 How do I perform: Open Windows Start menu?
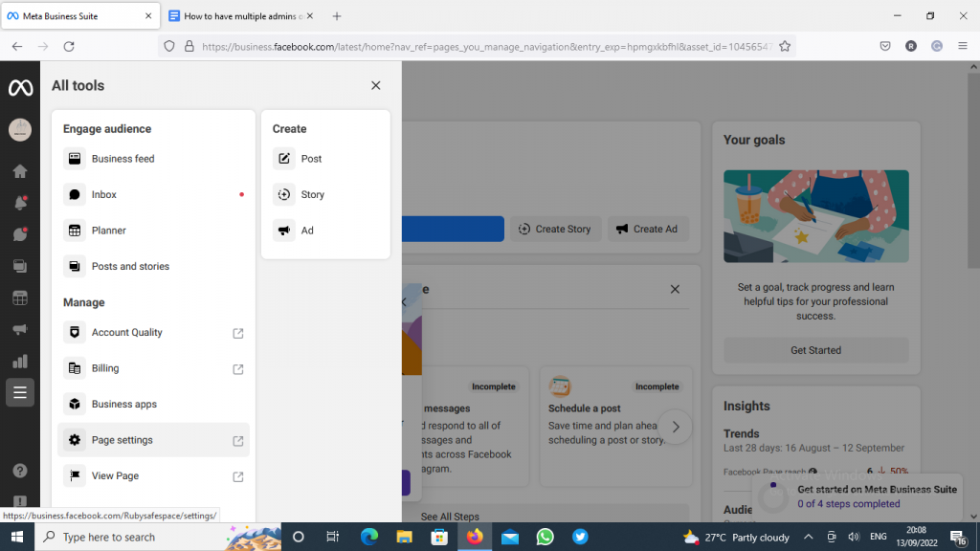(x=17, y=537)
